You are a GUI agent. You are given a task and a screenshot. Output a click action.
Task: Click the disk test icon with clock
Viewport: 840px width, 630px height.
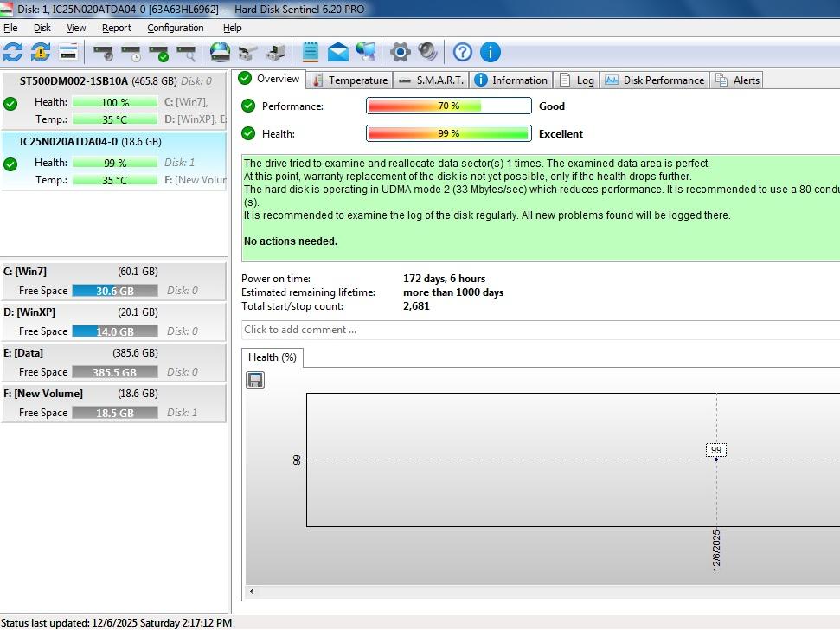pos(131,53)
